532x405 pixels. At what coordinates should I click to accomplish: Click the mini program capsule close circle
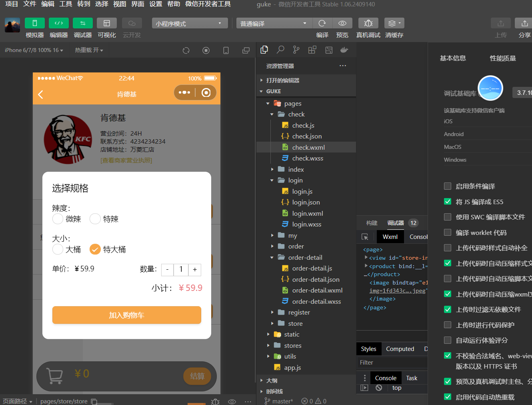pos(206,93)
